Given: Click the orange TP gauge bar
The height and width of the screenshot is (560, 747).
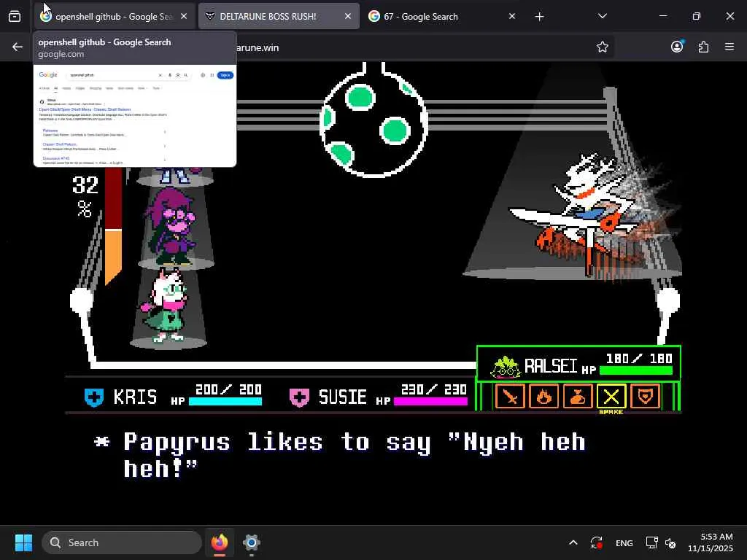Looking at the screenshot, I should pos(113,257).
